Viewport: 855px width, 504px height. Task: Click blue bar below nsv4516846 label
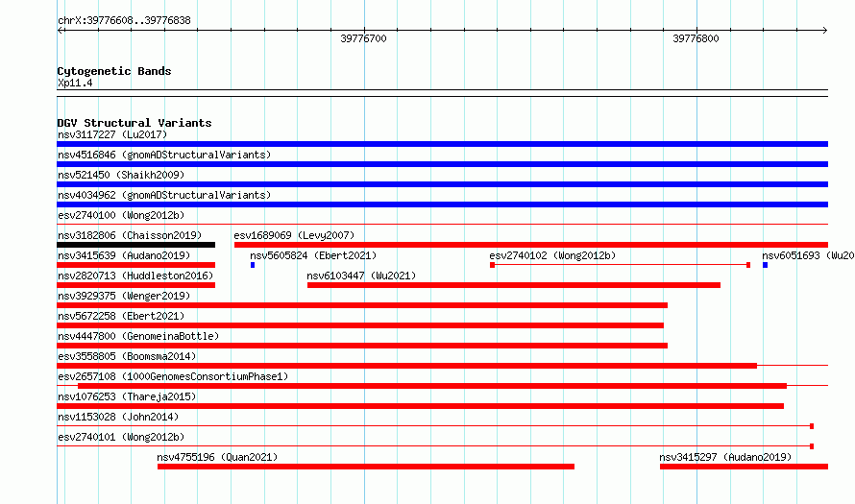(442, 164)
